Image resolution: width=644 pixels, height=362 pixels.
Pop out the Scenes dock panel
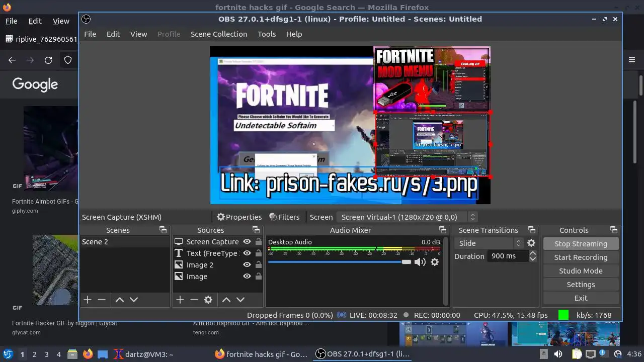[163, 230]
